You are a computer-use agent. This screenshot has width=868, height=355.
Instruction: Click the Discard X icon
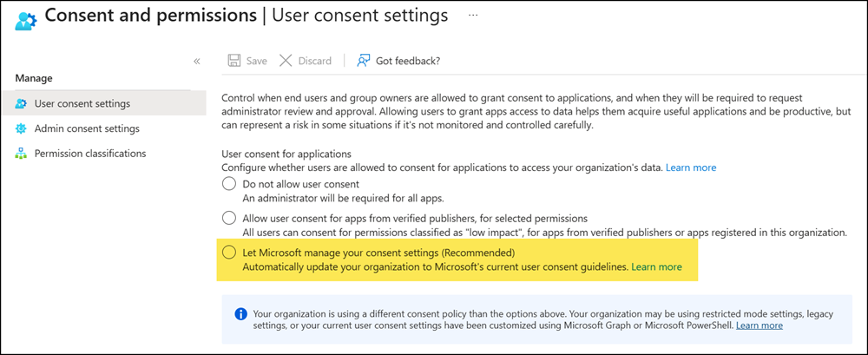pyautogui.click(x=286, y=61)
